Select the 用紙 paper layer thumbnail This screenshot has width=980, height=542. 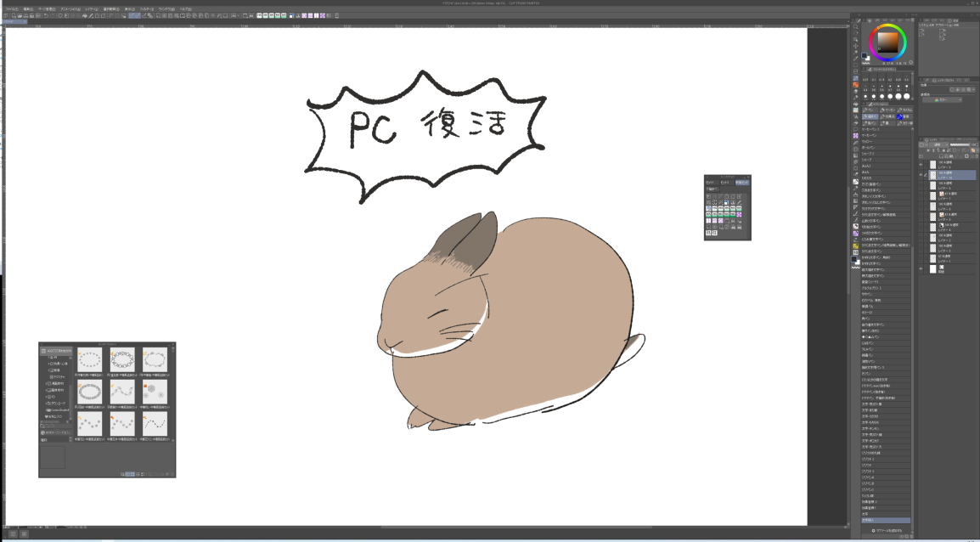(x=933, y=268)
